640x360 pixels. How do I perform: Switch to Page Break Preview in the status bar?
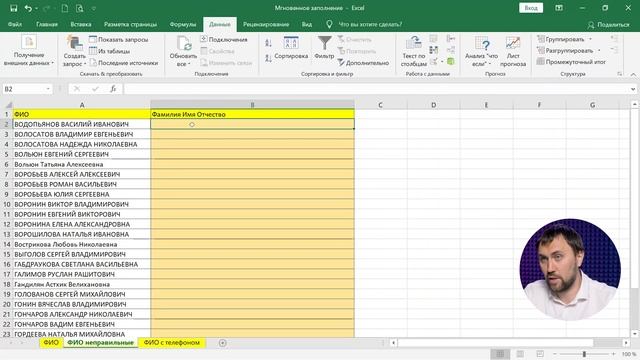pyautogui.click(x=540, y=354)
